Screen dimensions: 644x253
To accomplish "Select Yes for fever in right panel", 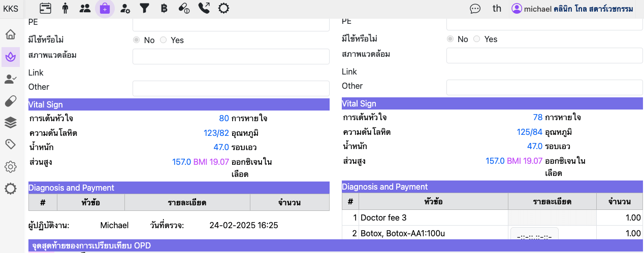I will tap(477, 39).
